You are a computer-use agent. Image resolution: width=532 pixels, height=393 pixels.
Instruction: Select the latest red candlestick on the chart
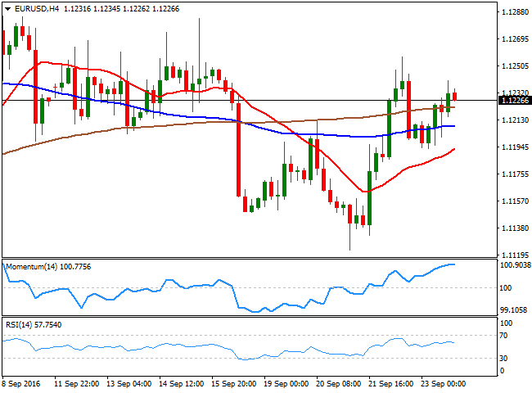tap(454, 96)
